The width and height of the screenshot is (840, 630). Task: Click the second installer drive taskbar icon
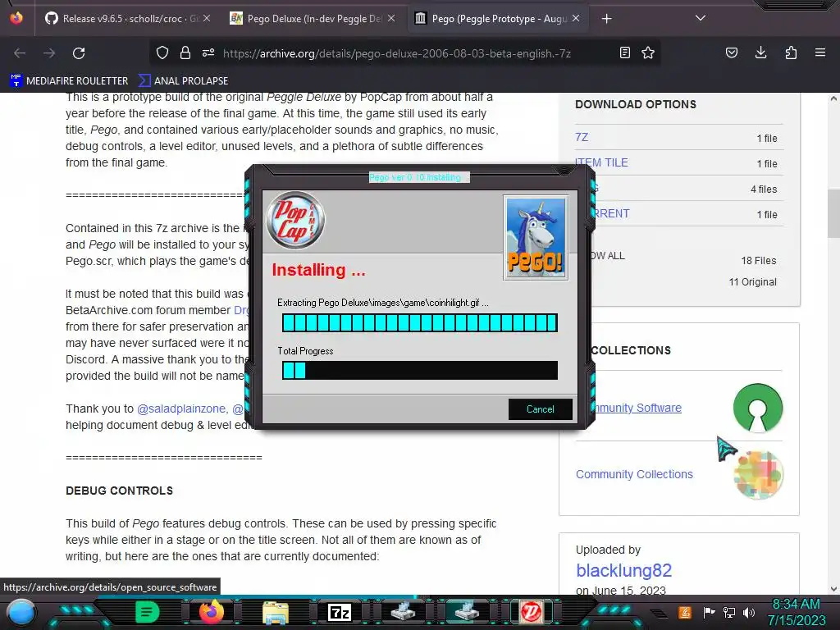[x=467, y=612]
